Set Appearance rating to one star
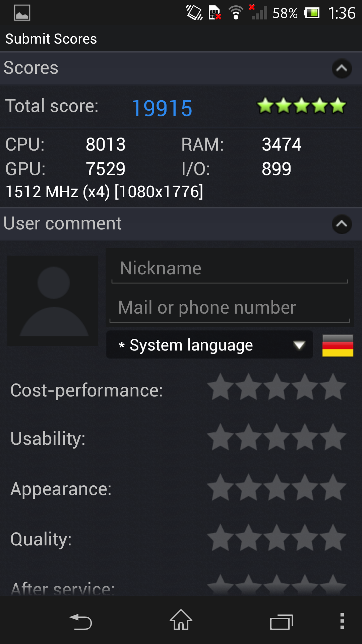Screen dimensions: 362x644 220,487
